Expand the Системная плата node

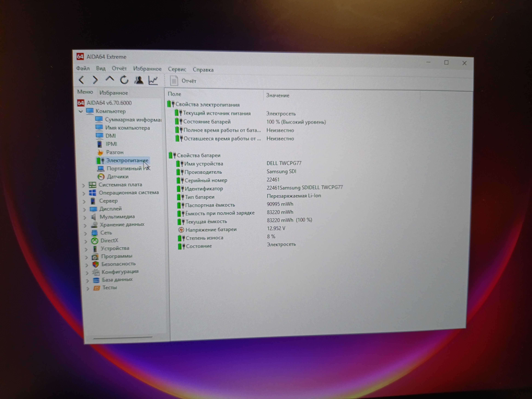[83, 185]
